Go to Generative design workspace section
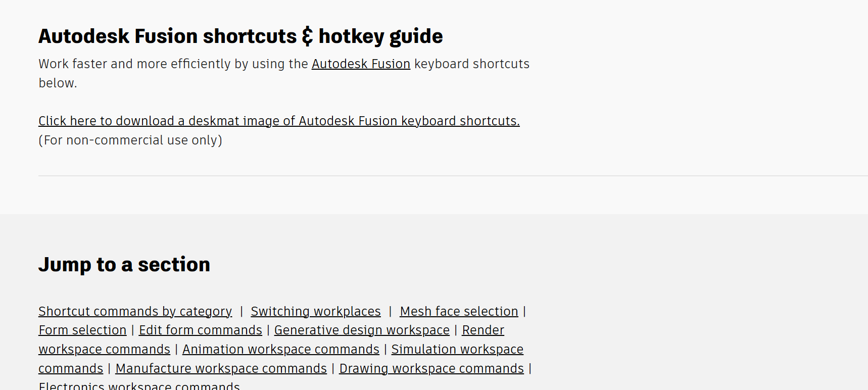 coord(362,330)
